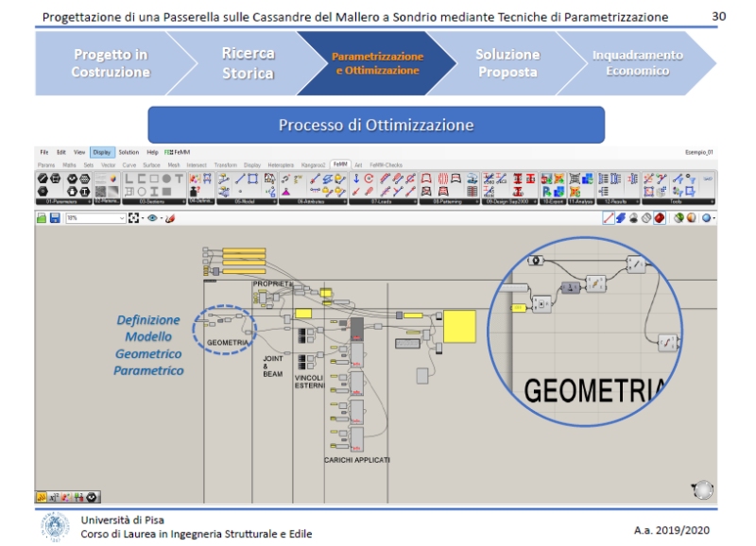Click the save file floppy disk icon
This screenshot has height=546, width=756.
pyautogui.click(x=55, y=218)
